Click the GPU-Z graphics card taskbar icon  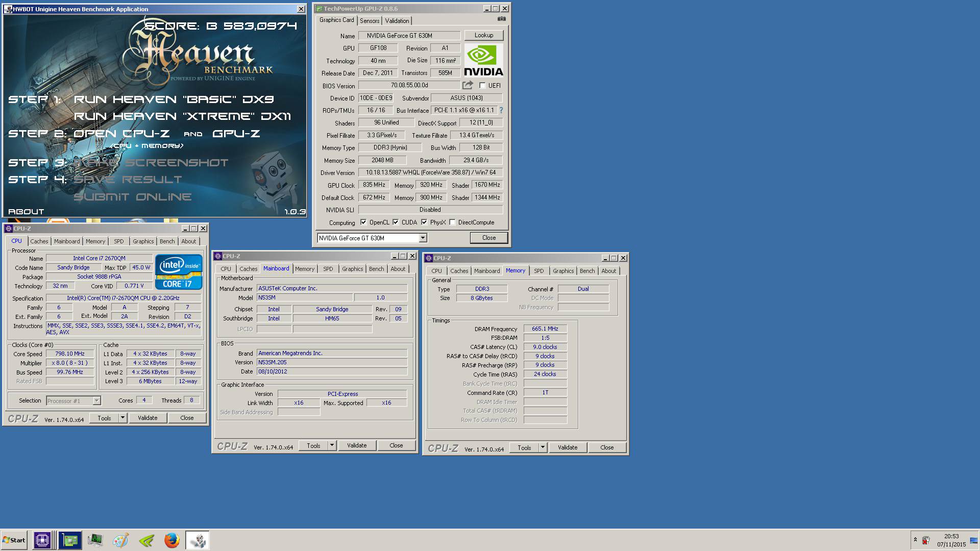[69, 540]
